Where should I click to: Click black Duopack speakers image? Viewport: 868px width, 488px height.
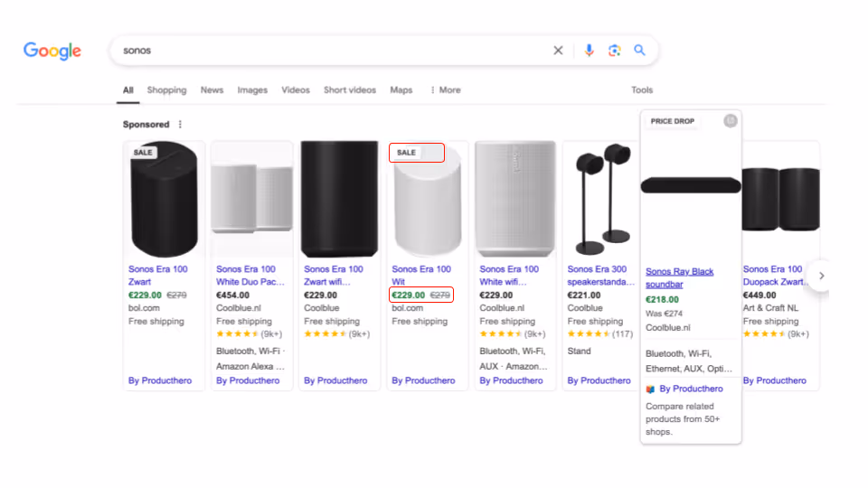(780, 199)
